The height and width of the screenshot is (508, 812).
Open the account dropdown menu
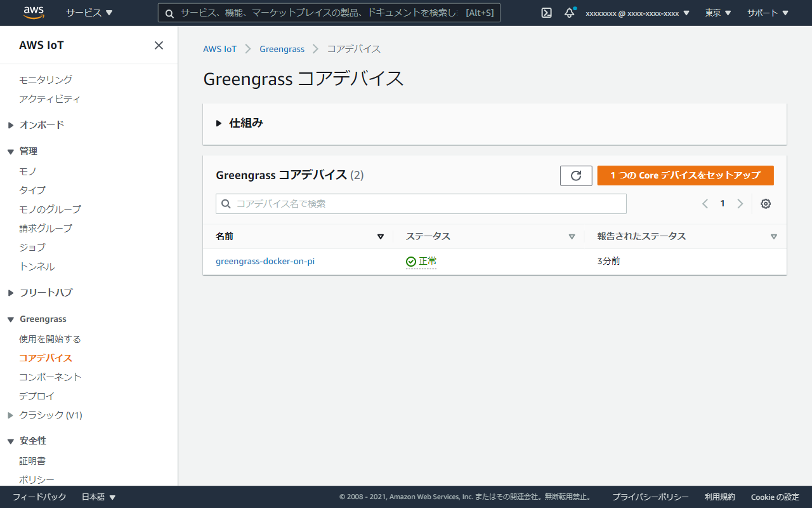point(638,13)
